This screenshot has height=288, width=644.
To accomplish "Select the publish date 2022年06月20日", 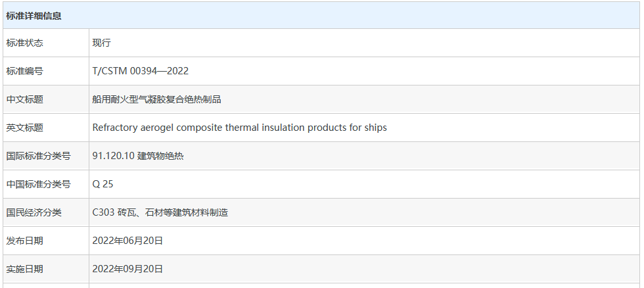I will [127, 241].
